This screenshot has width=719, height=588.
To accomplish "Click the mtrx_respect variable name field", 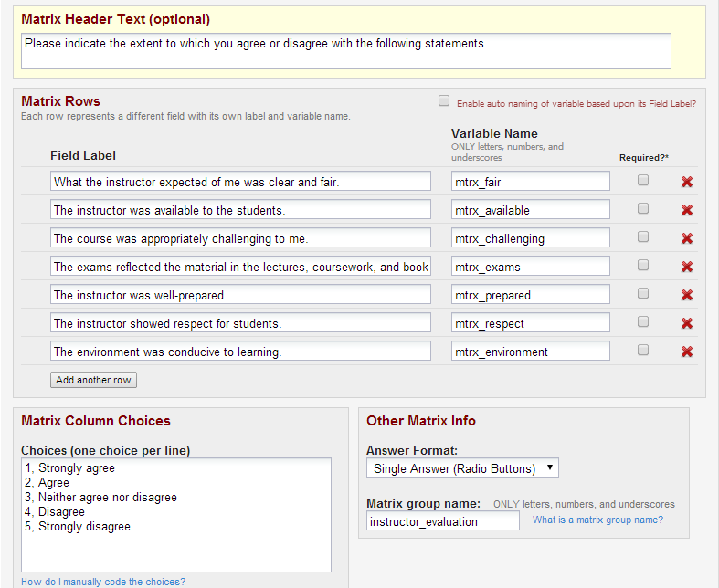I will point(530,323).
